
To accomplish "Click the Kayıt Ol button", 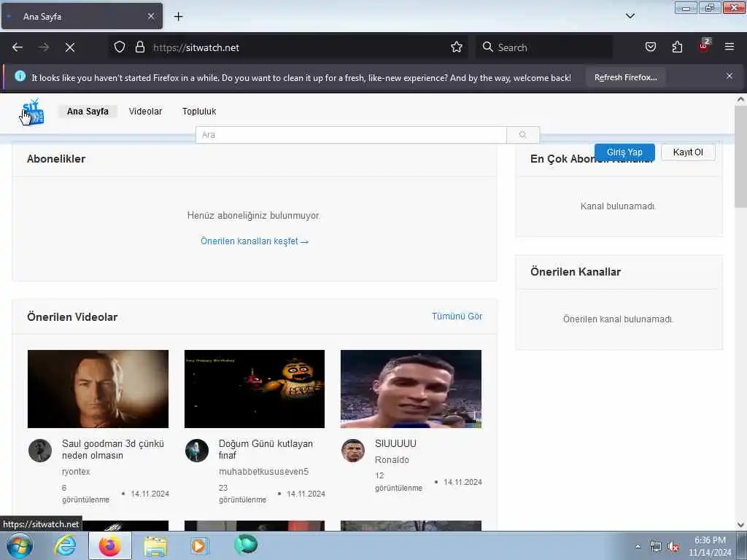I will click(688, 152).
